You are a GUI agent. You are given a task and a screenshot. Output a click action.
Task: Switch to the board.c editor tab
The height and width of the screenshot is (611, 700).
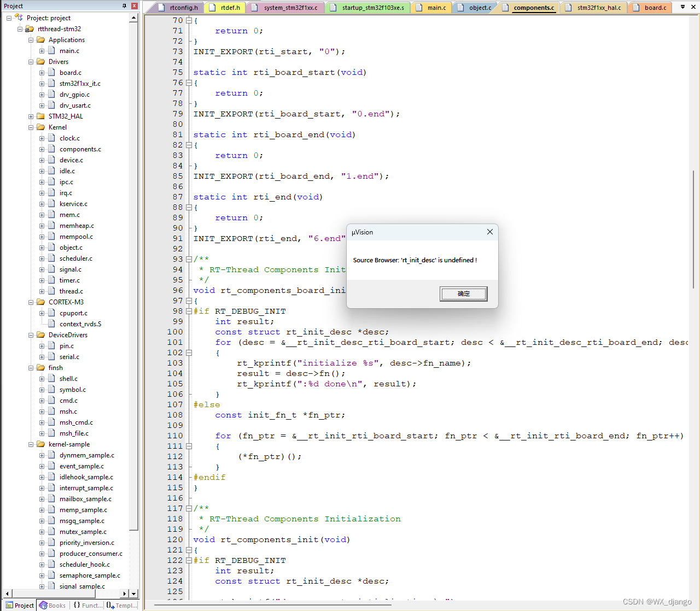pyautogui.click(x=650, y=8)
